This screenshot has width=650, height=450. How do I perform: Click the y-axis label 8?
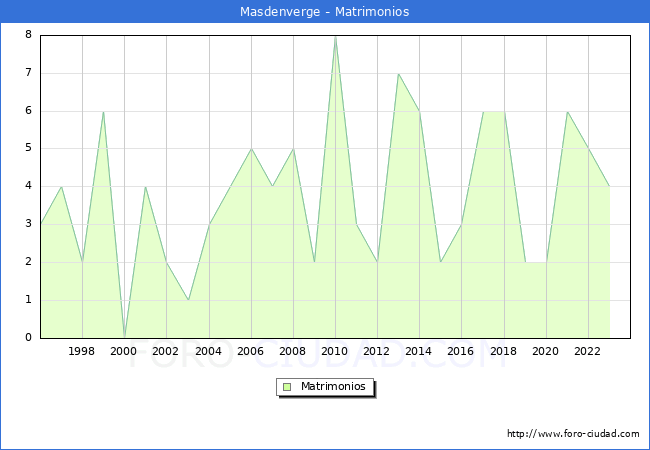click(x=28, y=35)
